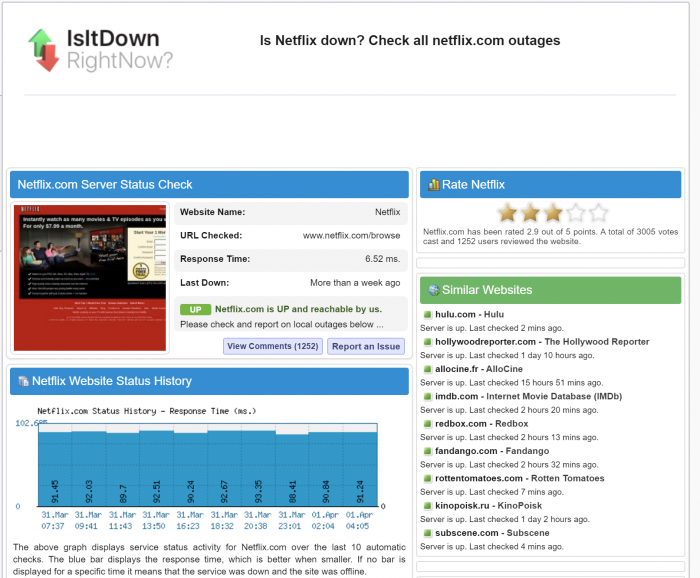
Task: Open the hulu.com - Hulu link
Action: (470, 314)
